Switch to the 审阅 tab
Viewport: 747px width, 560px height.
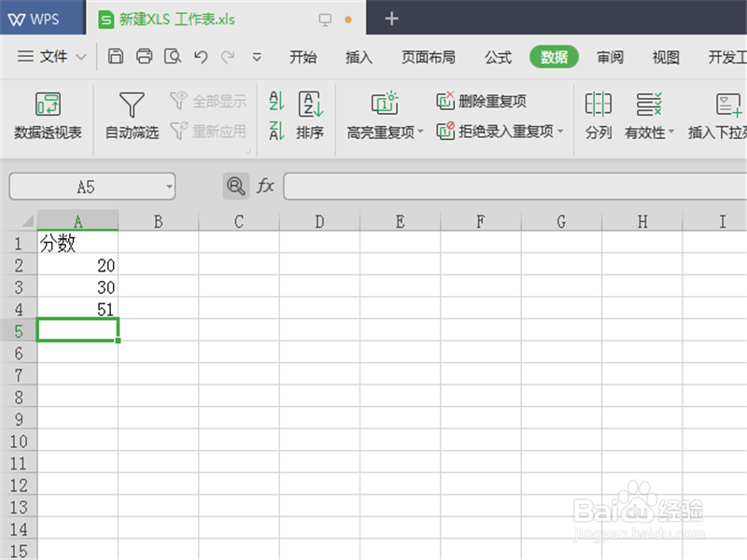click(611, 58)
